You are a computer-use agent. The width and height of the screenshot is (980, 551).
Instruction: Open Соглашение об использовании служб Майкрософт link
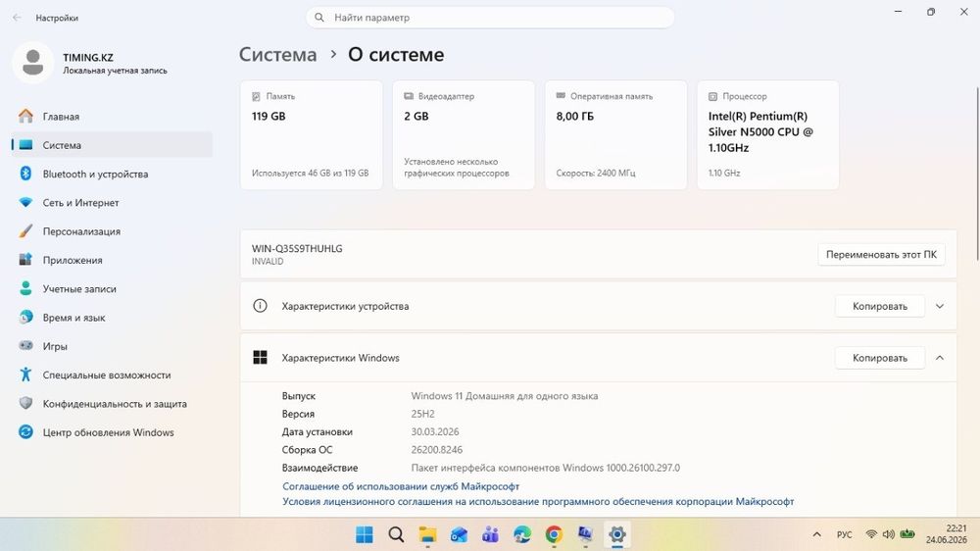401,486
